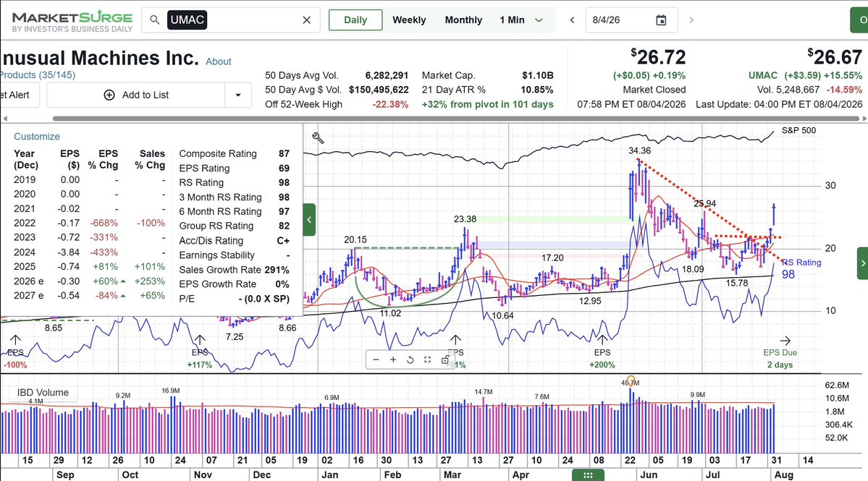Click the Market Cap. $1.10B value
This screenshot has width=868, height=481.
[x=537, y=76]
